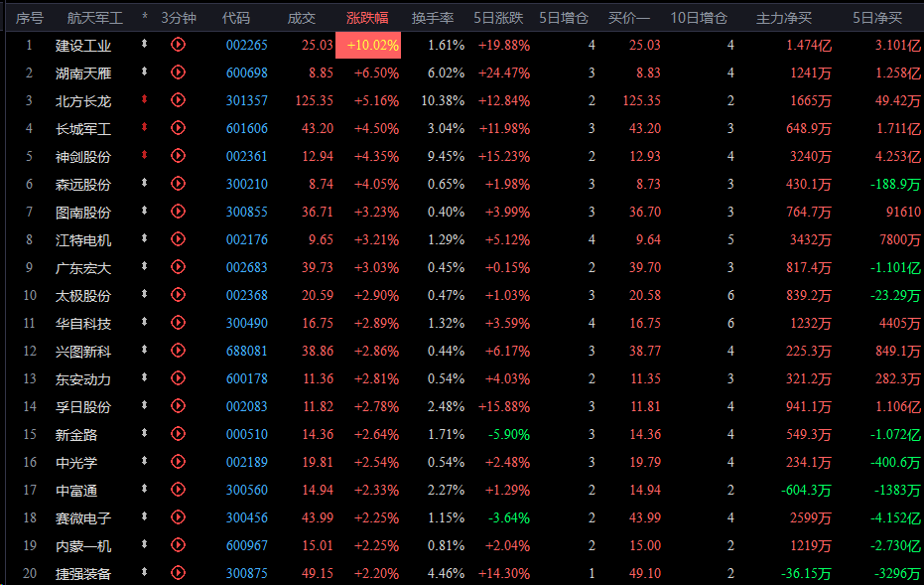Screen dimensions: 924x585
Task: Click the play circle icon for 中光学
Action: tap(178, 462)
